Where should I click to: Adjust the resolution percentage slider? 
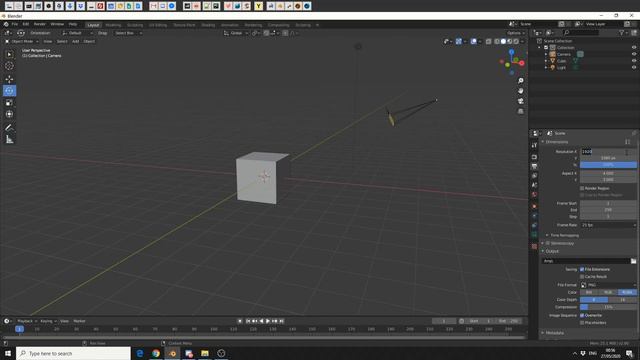(x=608, y=165)
